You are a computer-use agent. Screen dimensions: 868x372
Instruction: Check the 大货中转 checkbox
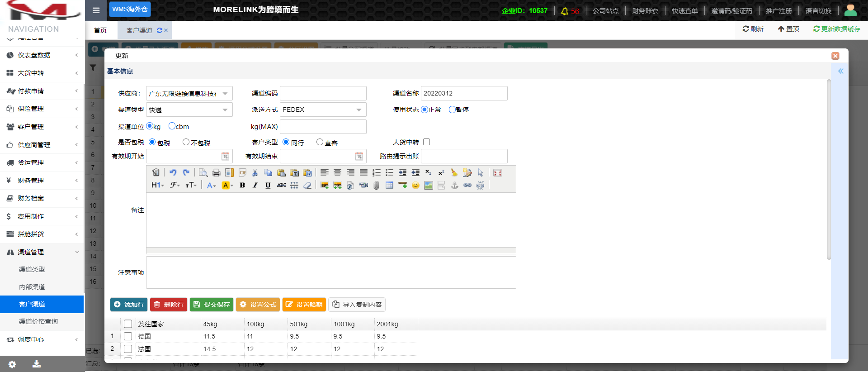click(426, 142)
